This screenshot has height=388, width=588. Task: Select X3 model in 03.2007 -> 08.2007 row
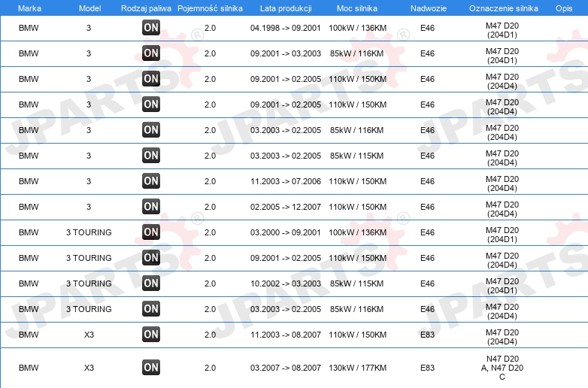[89, 368]
